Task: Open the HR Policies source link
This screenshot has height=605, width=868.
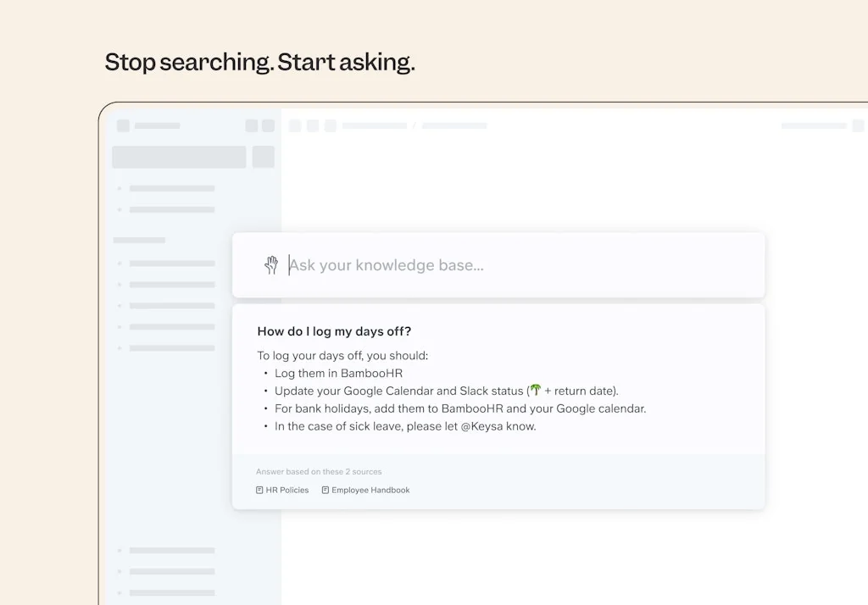Action: [x=287, y=490]
